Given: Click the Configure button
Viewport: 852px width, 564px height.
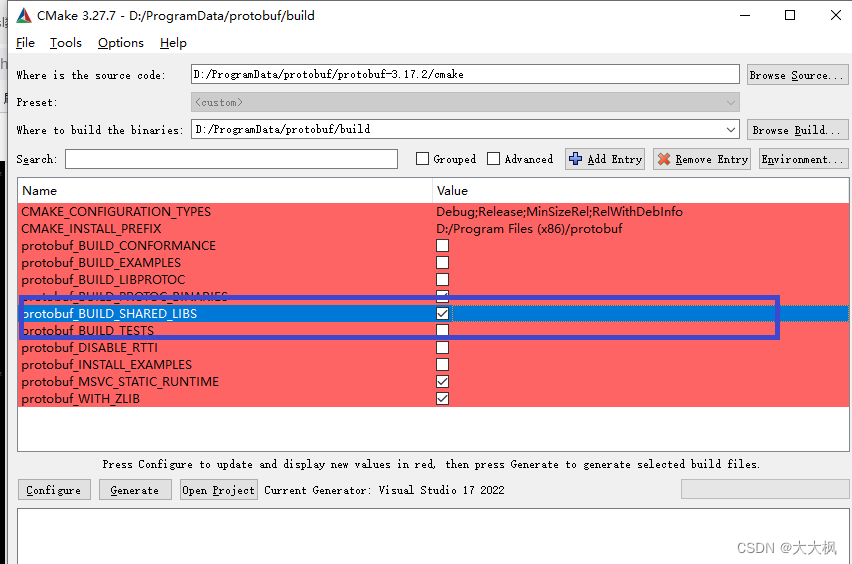Looking at the screenshot, I should 54,490.
